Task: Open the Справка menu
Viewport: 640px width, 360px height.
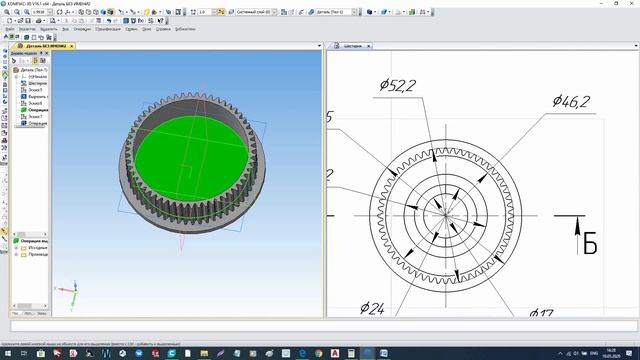Action: pyautogui.click(x=163, y=29)
